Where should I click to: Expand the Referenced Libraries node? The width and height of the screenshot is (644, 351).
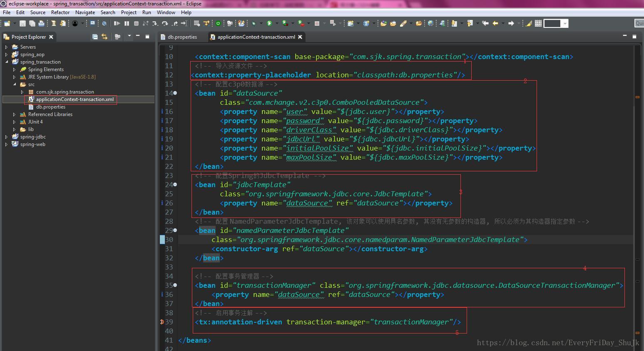[x=14, y=114]
